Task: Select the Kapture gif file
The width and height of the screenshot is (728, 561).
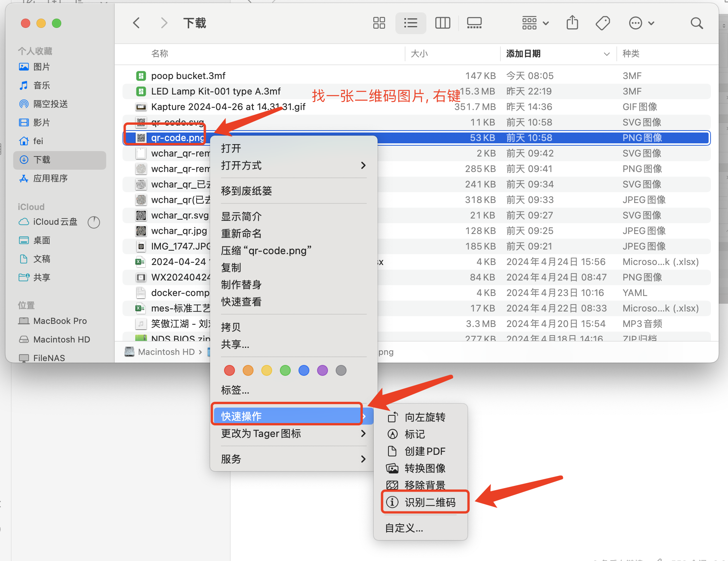Action: [416, 107]
